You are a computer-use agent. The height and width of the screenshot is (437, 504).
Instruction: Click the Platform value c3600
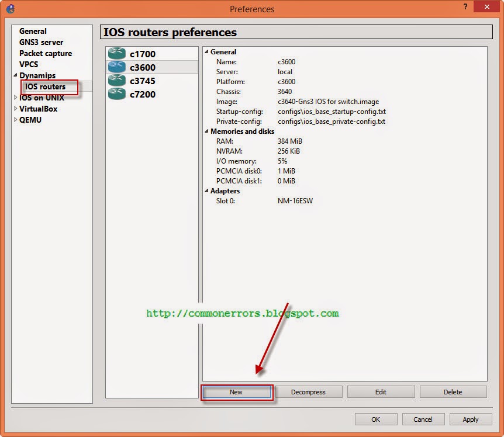point(286,82)
